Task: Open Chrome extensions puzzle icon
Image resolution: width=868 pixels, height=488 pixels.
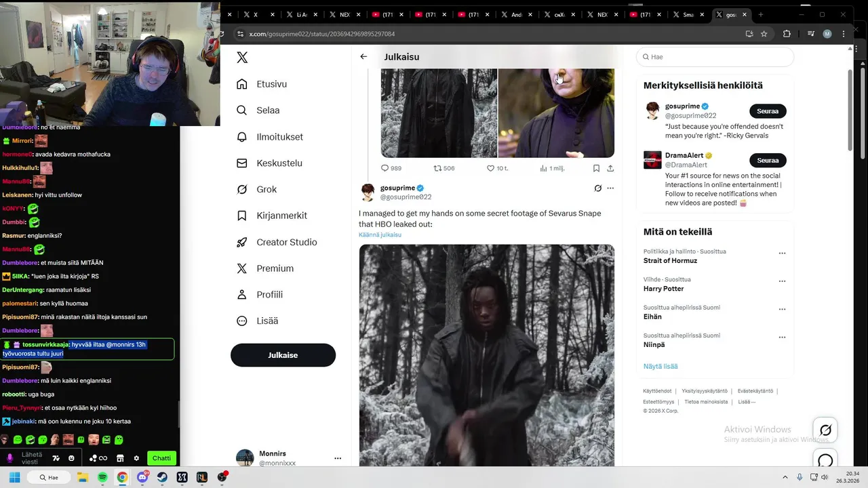Action: tap(787, 34)
